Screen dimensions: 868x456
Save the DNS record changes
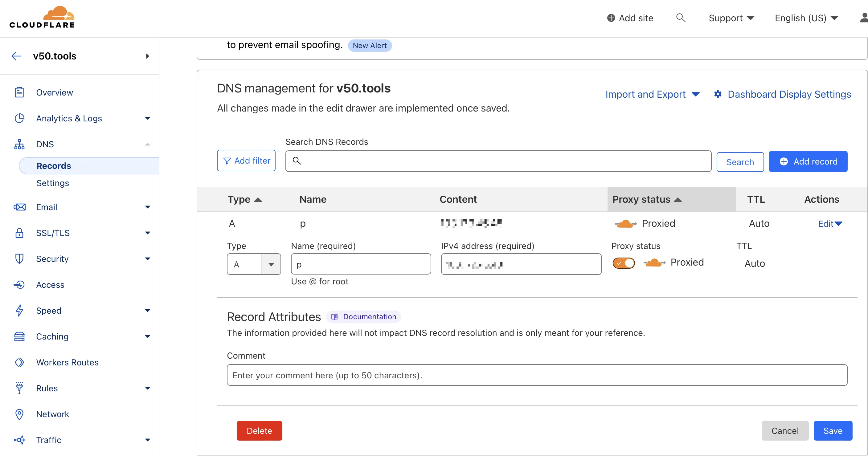click(832, 431)
